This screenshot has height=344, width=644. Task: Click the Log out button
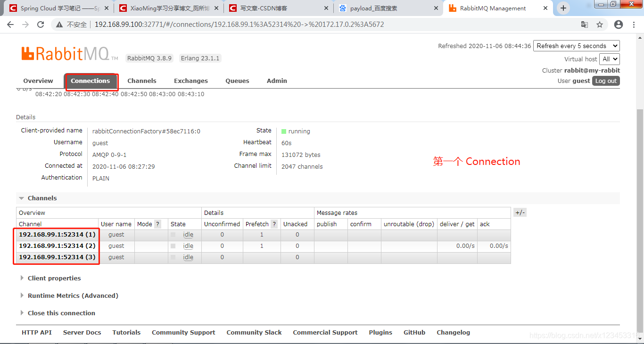point(606,81)
